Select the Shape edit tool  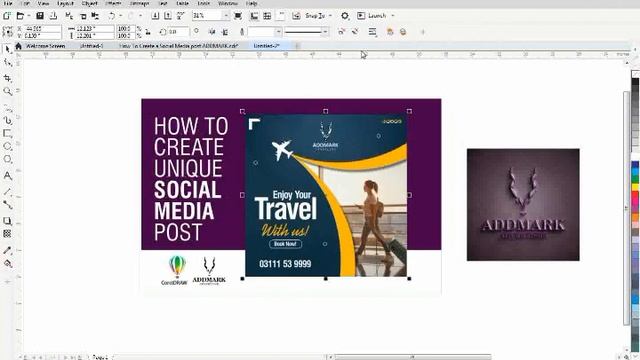pos(7,62)
